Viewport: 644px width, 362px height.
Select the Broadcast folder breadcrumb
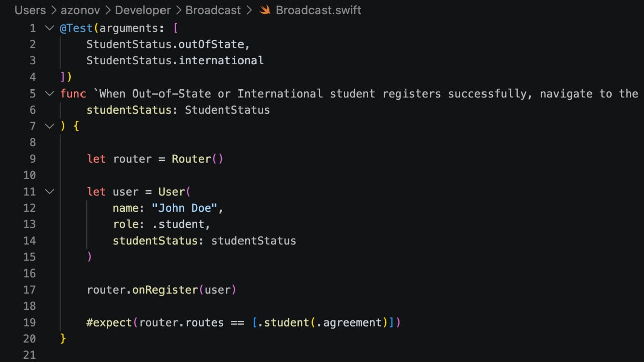click(x=213, y=10)
